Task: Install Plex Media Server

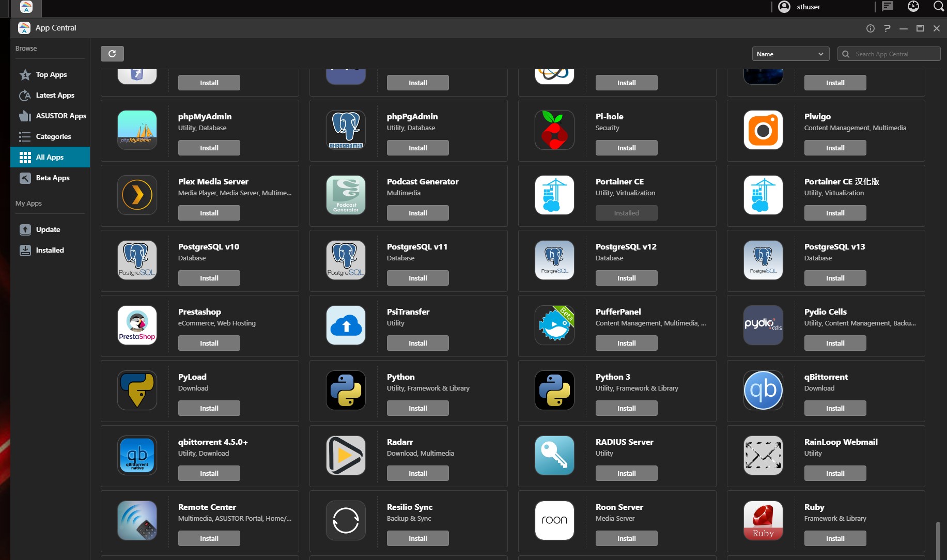Action: pos(209,213)
